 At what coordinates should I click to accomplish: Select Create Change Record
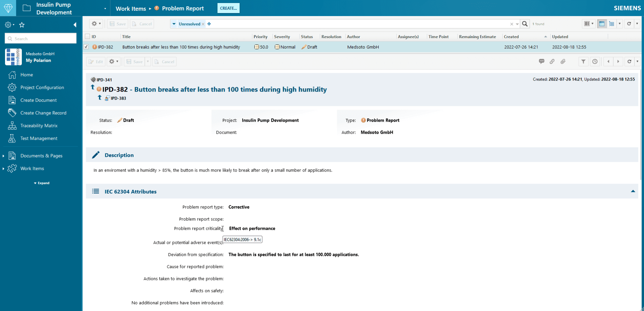(43, 113)
